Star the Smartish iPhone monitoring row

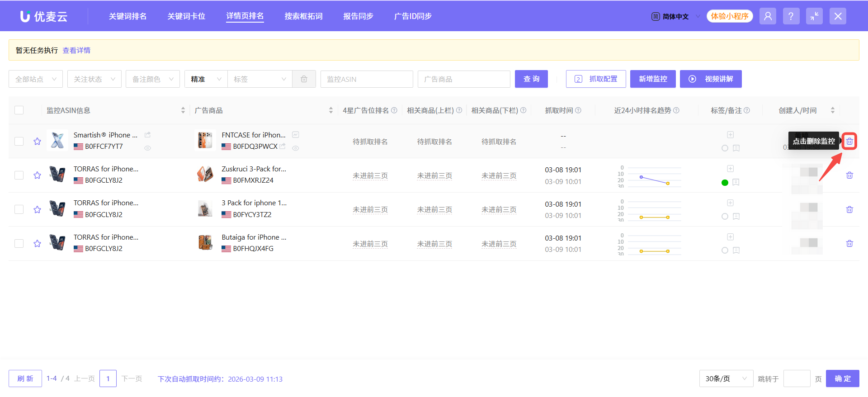37,142
